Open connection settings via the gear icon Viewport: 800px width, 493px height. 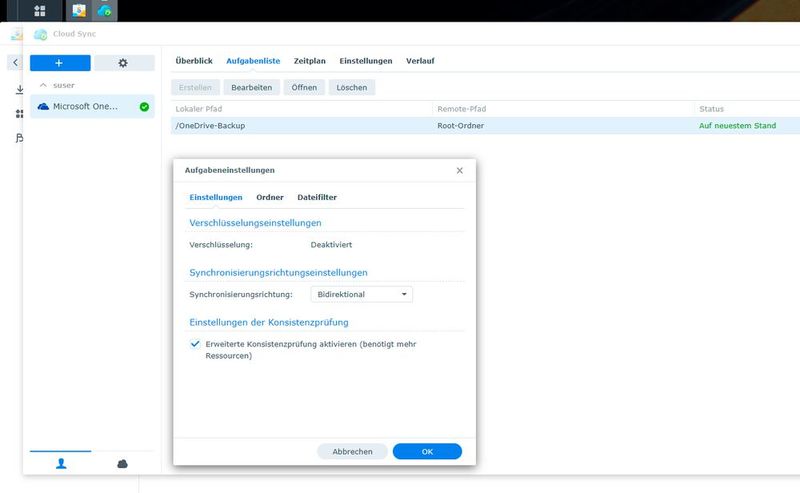tap(124, 63)
